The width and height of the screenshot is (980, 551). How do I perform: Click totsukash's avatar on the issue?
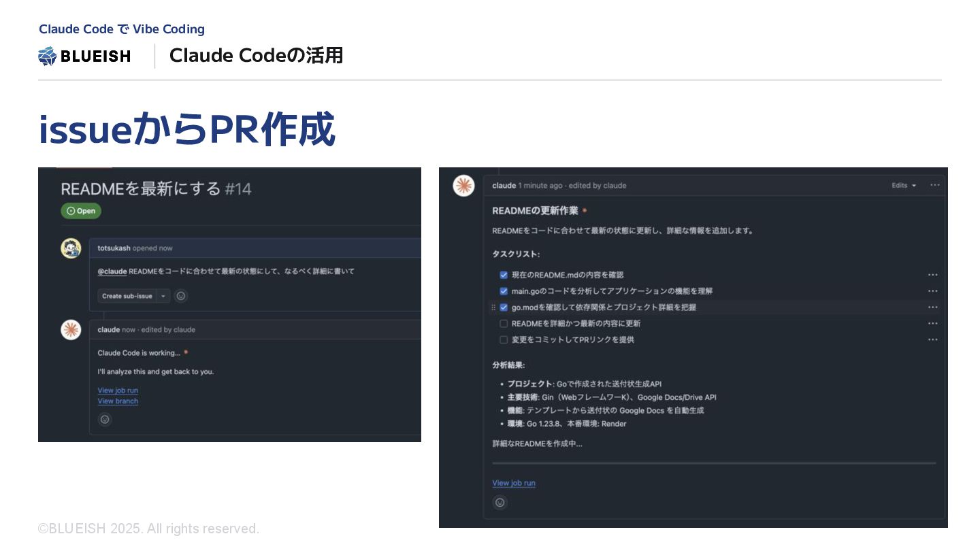(x=71, y=248)
